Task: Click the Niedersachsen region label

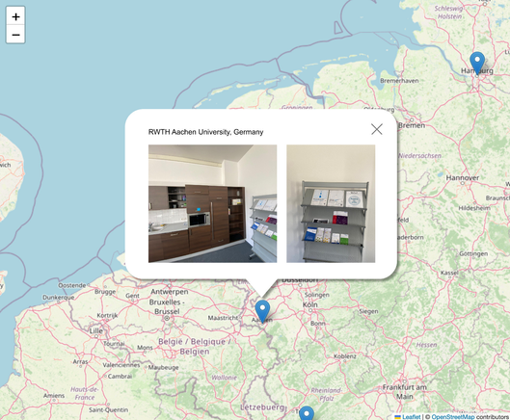Action: point(420,156)
